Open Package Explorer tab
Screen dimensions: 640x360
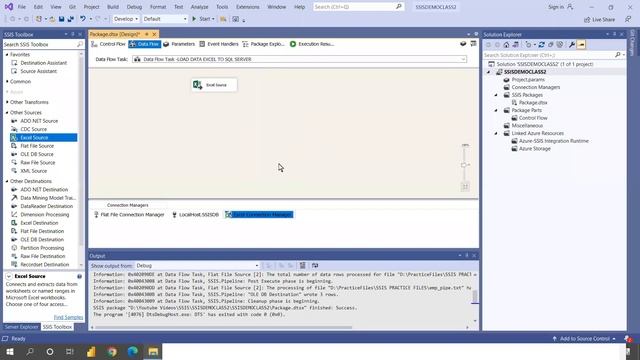pos(263,44)
